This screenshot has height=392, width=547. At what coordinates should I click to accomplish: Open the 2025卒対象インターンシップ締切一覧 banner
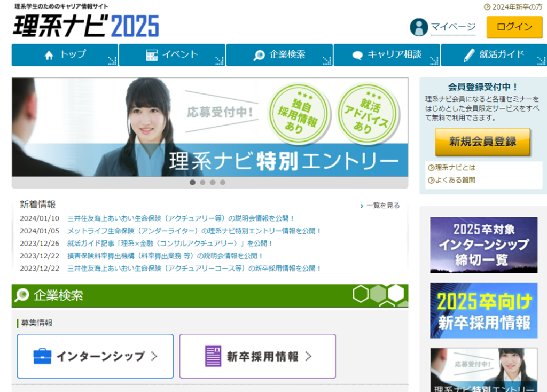pyautogui.click(x=483, y=245)
